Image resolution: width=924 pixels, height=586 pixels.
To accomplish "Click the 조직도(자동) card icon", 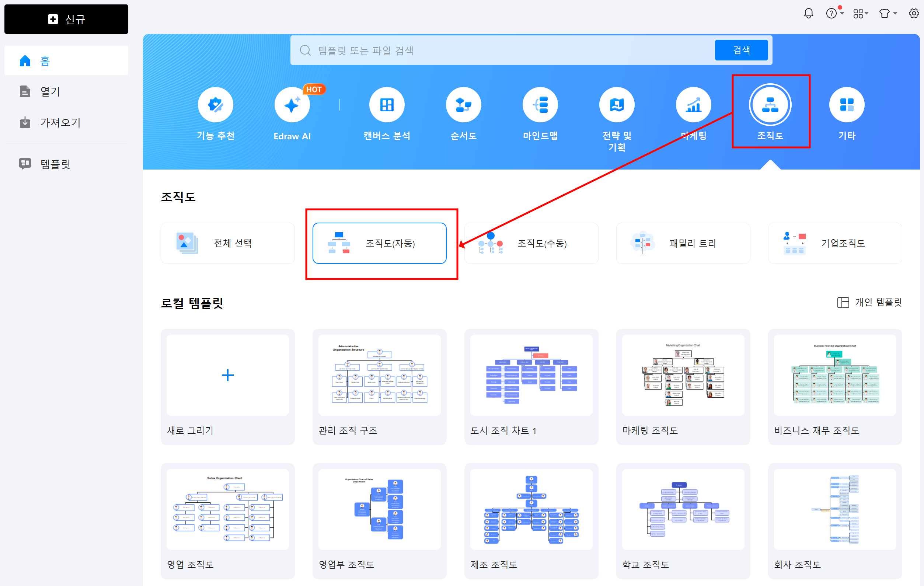I will point(339,243).
